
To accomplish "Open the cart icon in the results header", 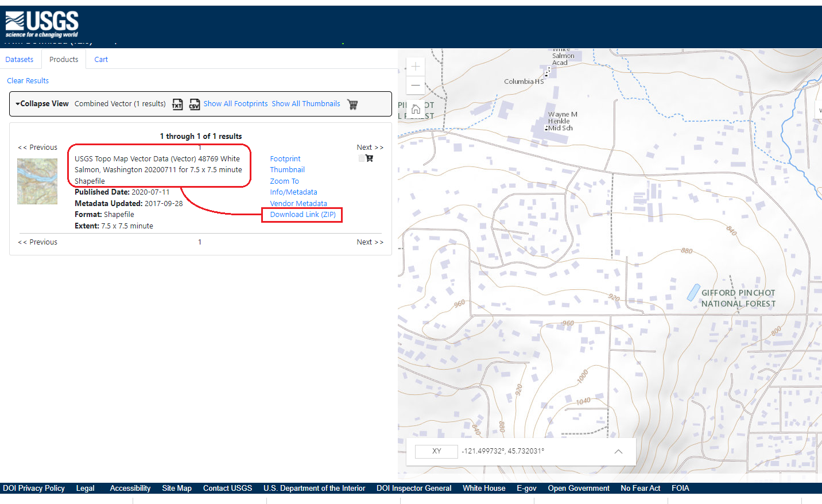I will 352,104.
